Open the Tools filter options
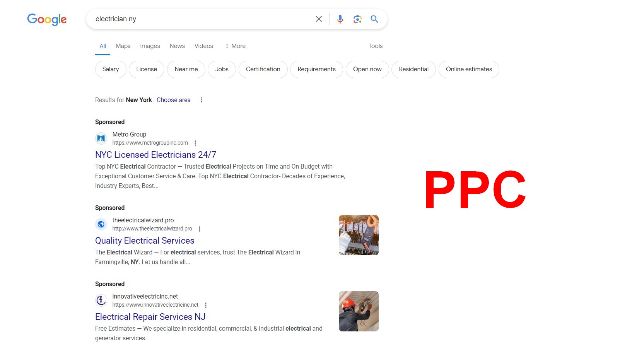The width and height of the screenshot is (644, 343). click(x=375, y=46)
